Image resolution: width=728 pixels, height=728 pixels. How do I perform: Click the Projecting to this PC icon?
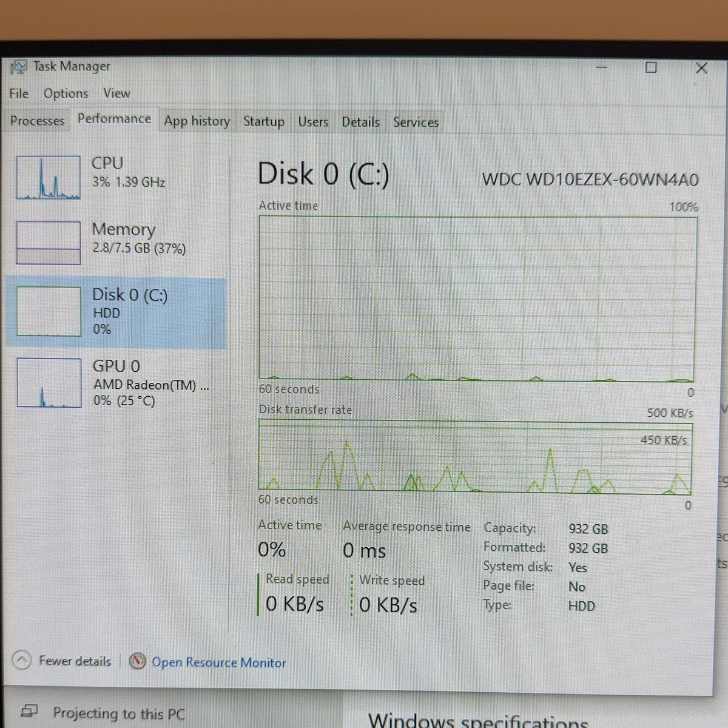tap(29, 711)
